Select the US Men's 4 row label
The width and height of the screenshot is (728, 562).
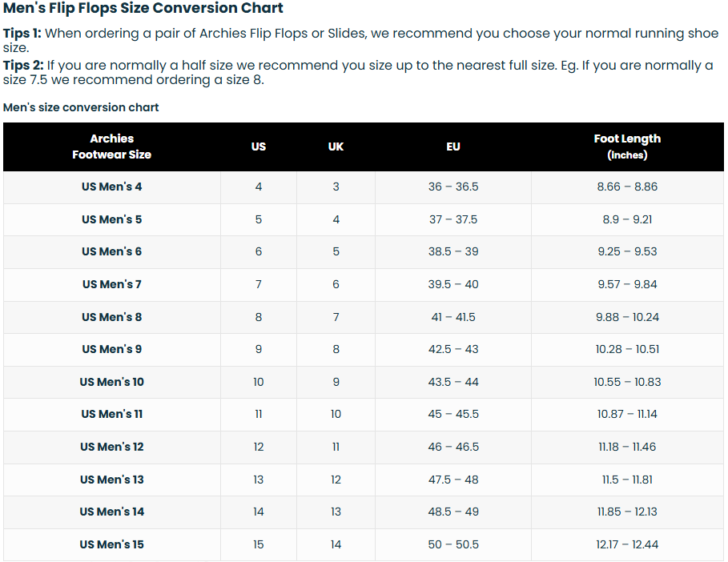[x=112, y=187]
